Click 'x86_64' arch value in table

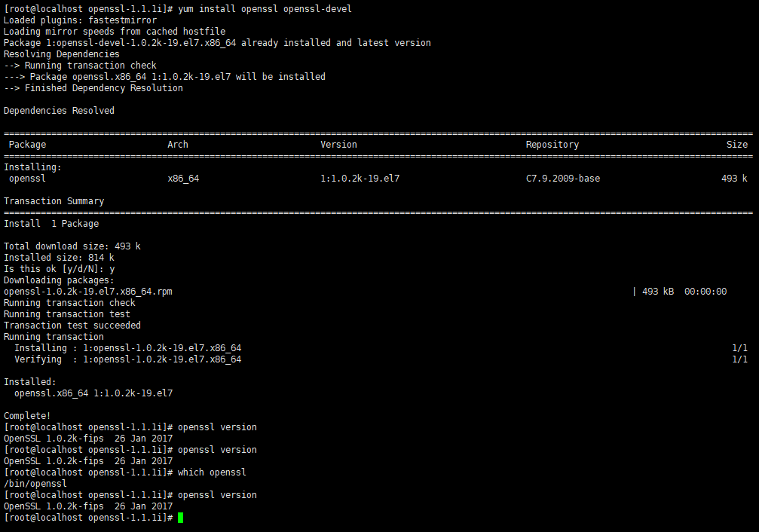point(183,178)
